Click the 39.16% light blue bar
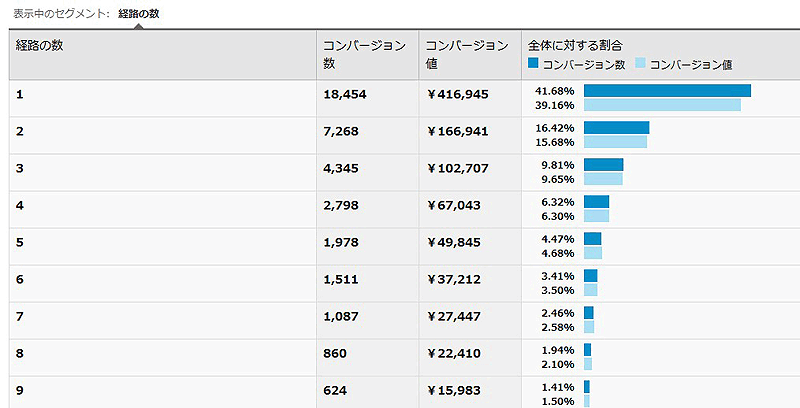 pos(662,105)
